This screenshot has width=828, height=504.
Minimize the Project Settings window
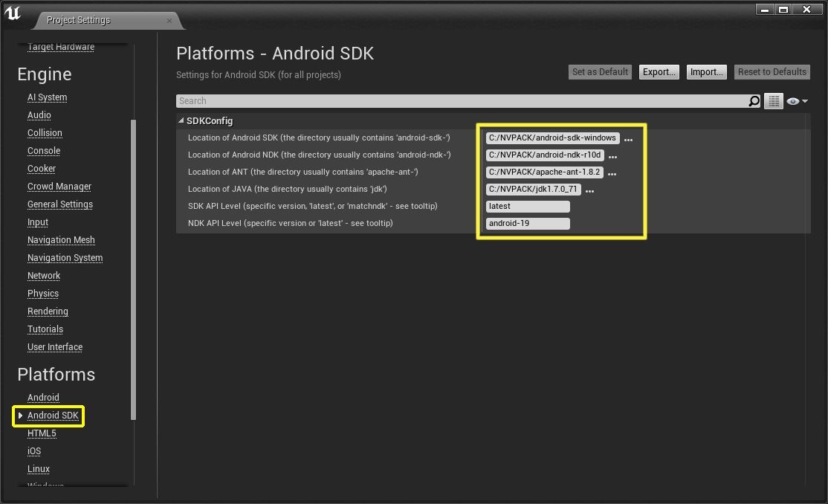765,10
